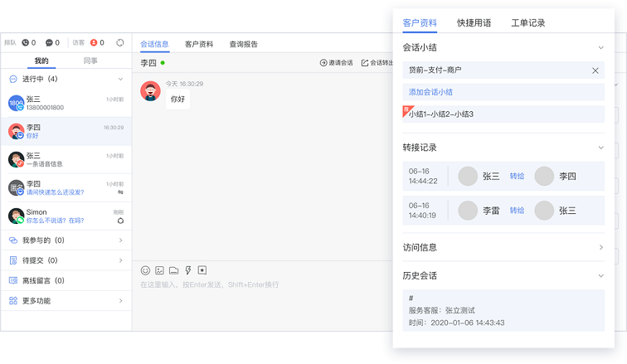Image resolution: width=627 pixels, height=364 pixels.
Task: Expand the 访问信息 section
Action: 600,247
